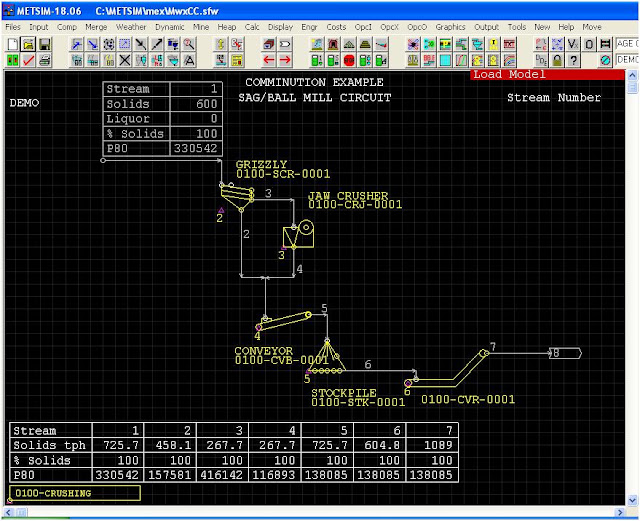Select the GRIZZLY screen unit symbol
Viewport: 640px width, 521px height.
[238, 197]
